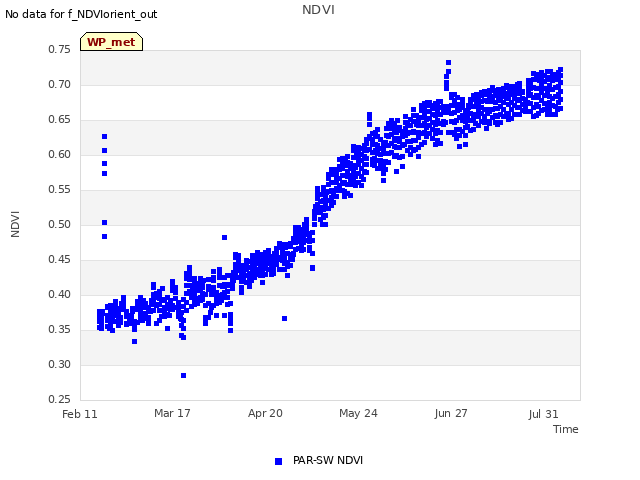
Task: Click the 0.55 y-axis tick label
Action: point(59,189)
